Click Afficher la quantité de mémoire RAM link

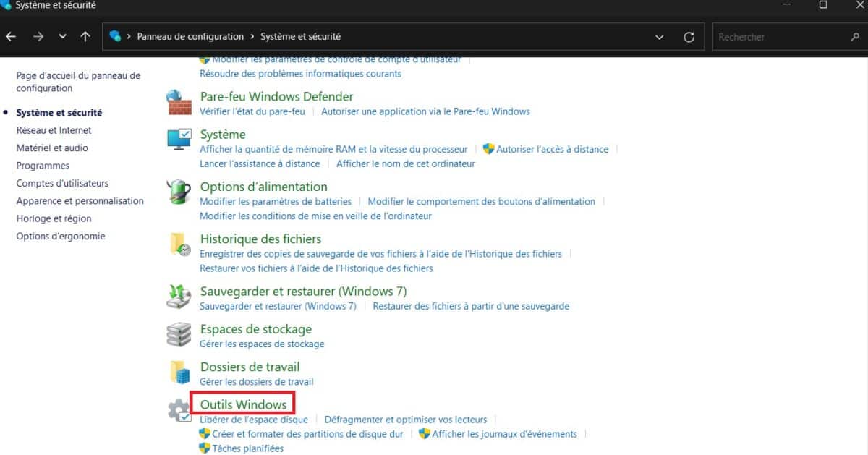click(x=333, y=149)
